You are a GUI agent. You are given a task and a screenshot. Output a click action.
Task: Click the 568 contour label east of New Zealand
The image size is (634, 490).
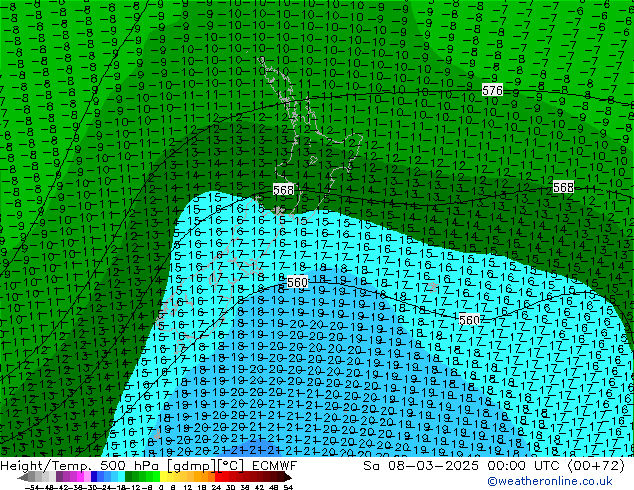pyautogui.click(x=563, y=187)
